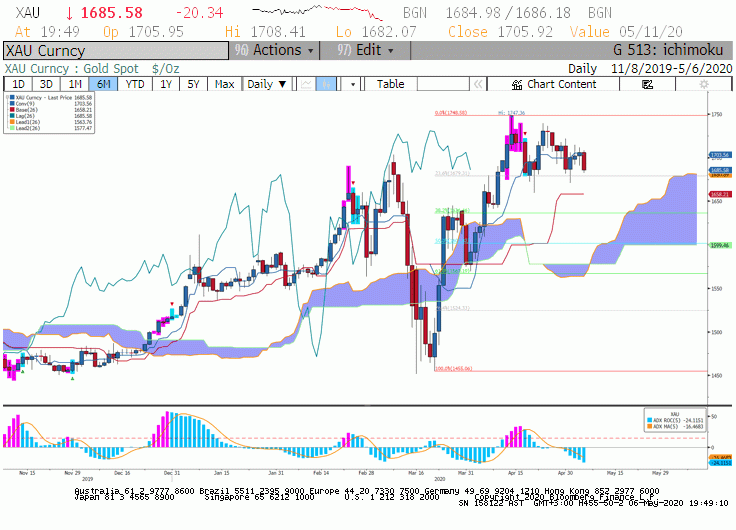The height and width of the screenshot is (530, 736).
Task: Click the Max range button
Action: click(224, 84)
